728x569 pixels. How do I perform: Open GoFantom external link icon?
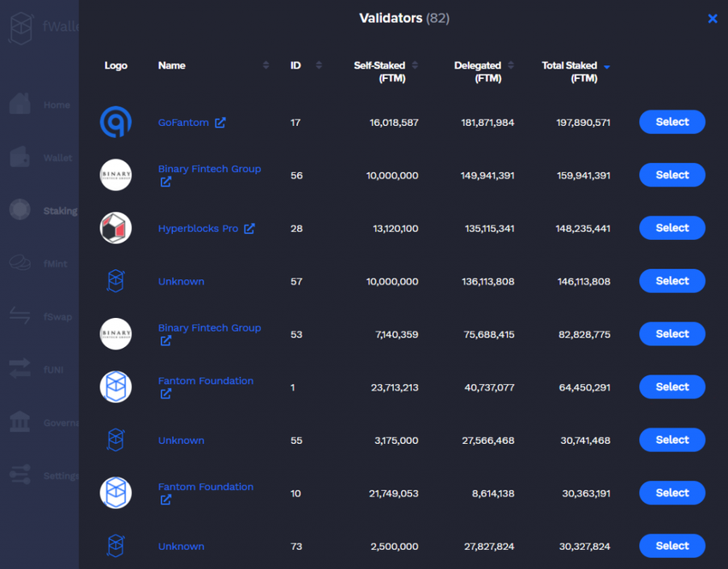220,123
